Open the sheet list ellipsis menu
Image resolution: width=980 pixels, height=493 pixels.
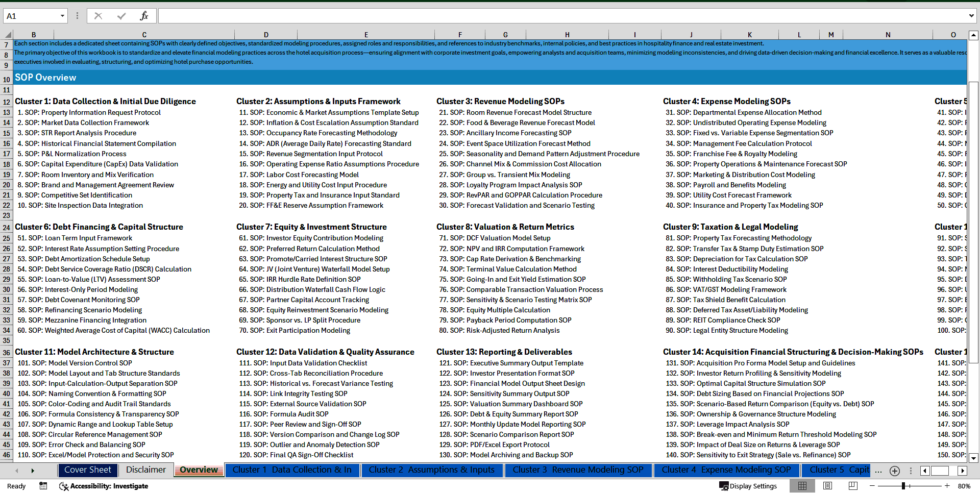tap(878, 471)
